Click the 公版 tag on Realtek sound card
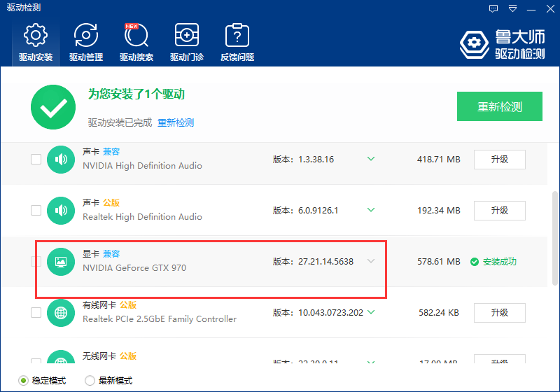The width and height of the screenshot is (560, 392). click(111, 203)
